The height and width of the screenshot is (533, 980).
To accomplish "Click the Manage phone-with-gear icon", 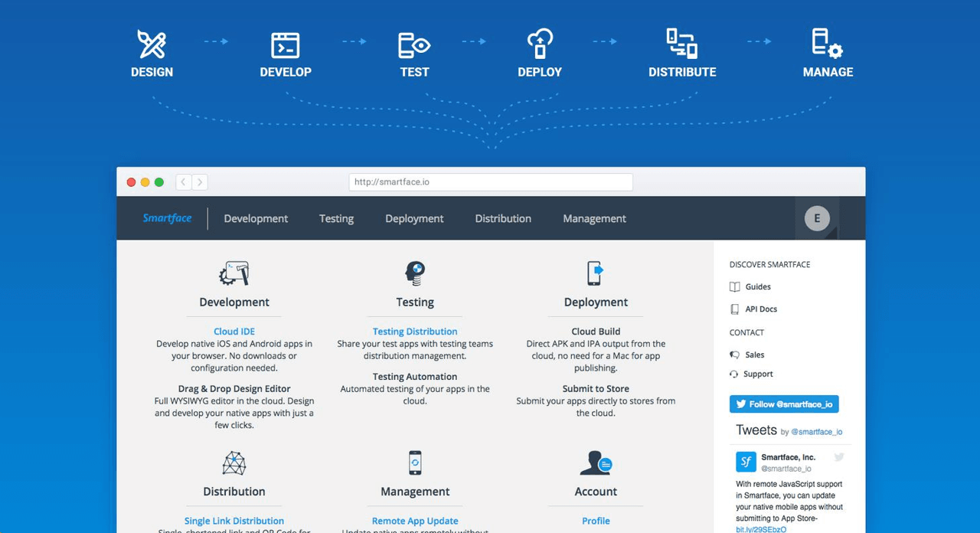I will 827,44.
